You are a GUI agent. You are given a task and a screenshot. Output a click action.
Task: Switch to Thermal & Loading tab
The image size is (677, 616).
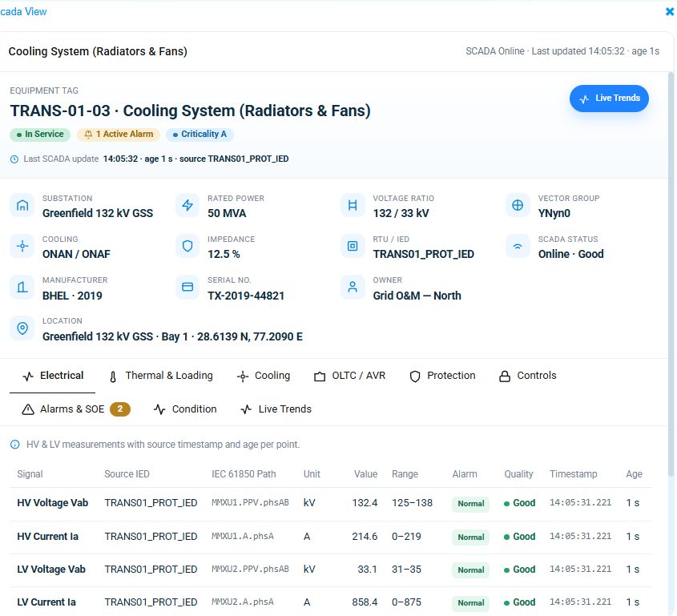160,376
